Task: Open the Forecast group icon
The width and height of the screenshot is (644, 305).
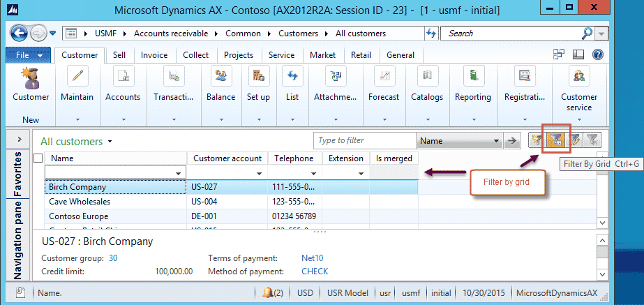Action: coord(384,75)
